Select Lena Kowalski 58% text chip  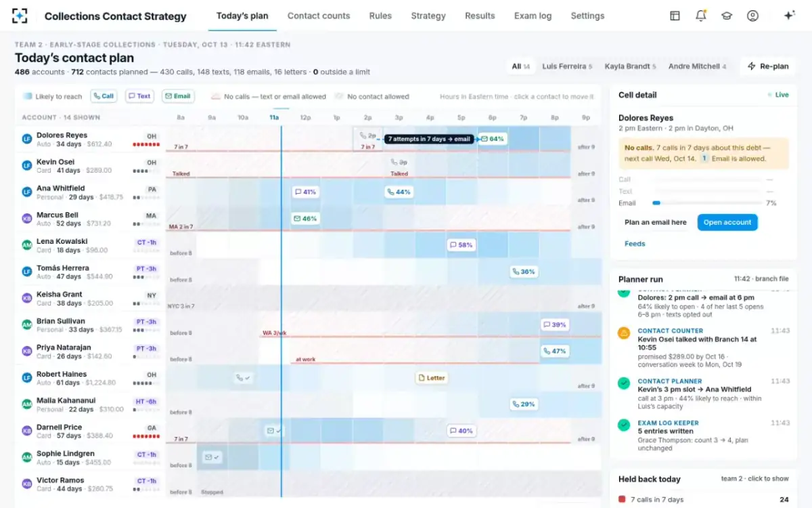(461, 245)
